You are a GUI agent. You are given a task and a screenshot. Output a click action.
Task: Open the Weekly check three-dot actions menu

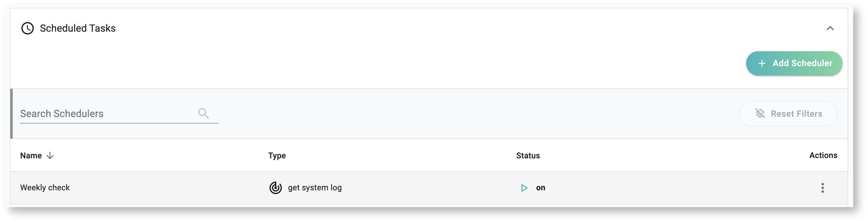822,188
